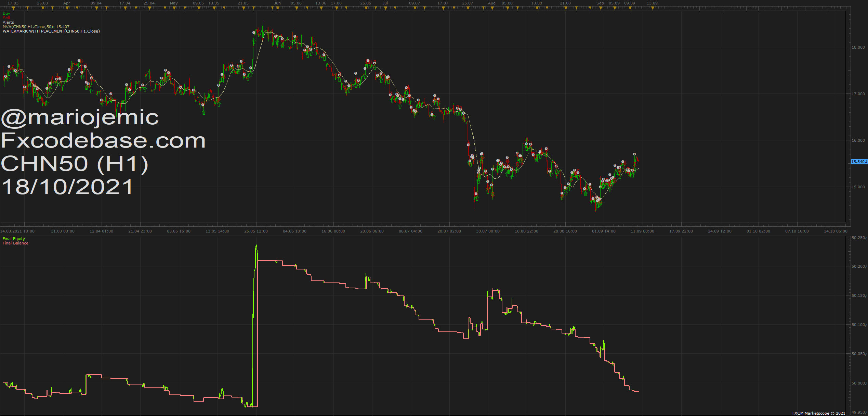Screen dimensions: 868x416
Task: Click the May month label on top axis
Action: pos(174,3)
